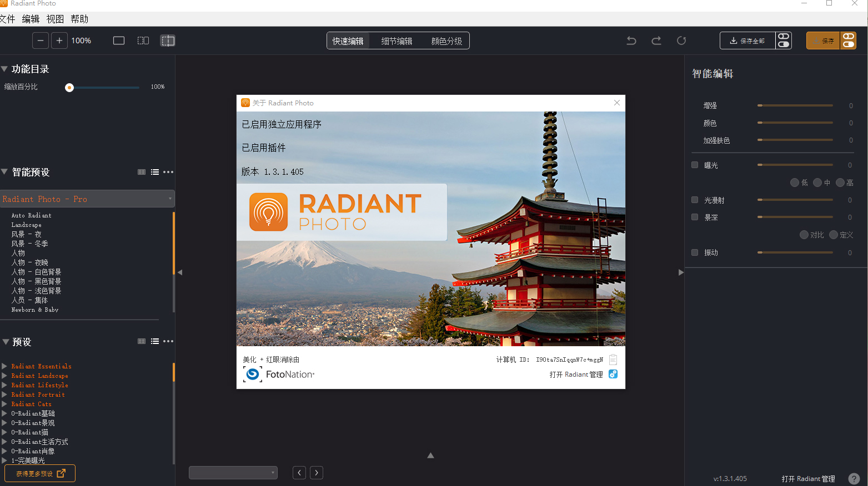Expand Radiant Landscape preset group
The height and width of the screenshot is (486, 868).
click(x=4, y=376)
